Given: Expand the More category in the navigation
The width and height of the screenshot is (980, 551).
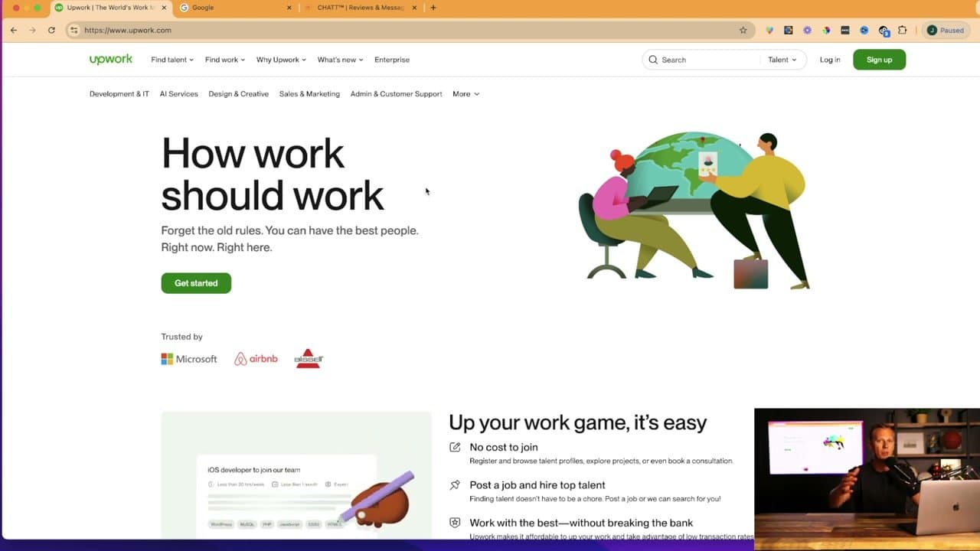Looking at the screenshot, I should [465, 93].
